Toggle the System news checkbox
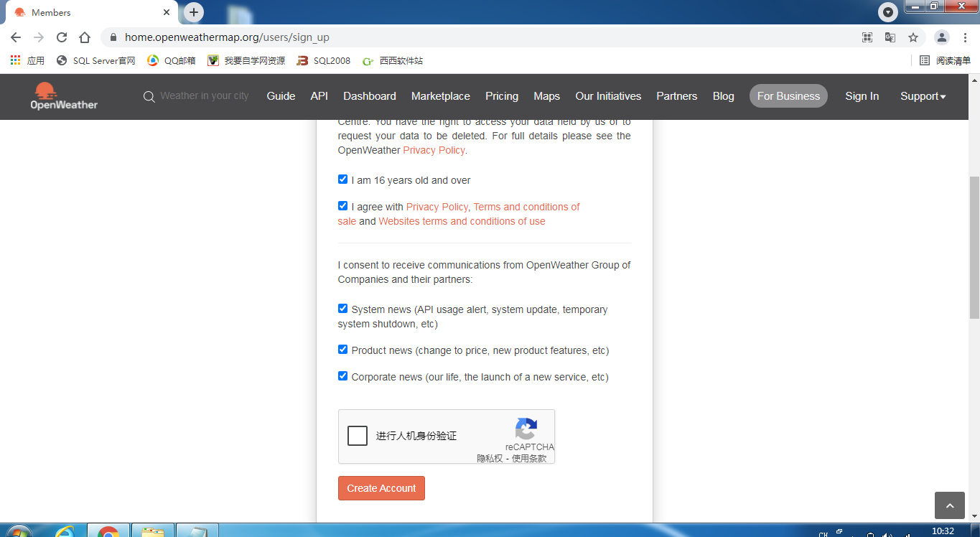Image resolution: width=980 pixels, height=537 pixels. coord(343,309)
